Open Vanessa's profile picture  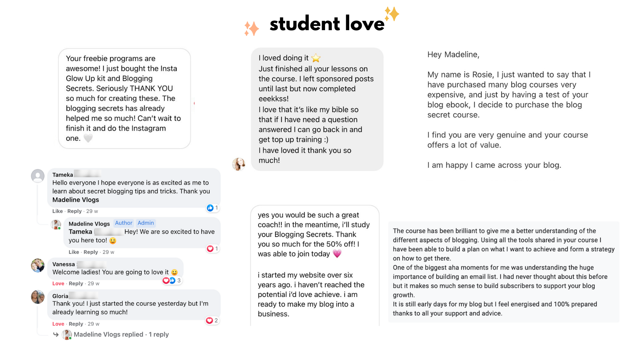[x=38, y=265]
